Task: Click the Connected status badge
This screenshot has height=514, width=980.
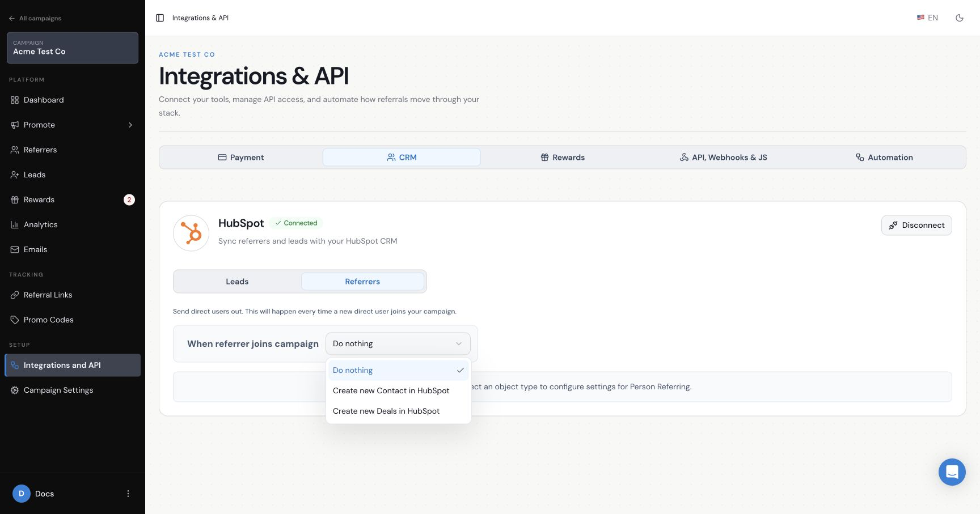Action: click(x=296, y=223)
